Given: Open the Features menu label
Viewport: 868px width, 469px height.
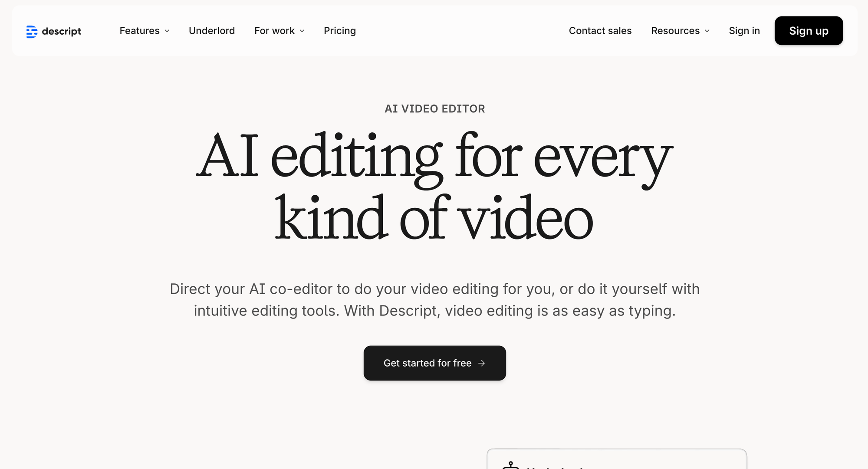Looking at the screenshot, I should point(139,31).
